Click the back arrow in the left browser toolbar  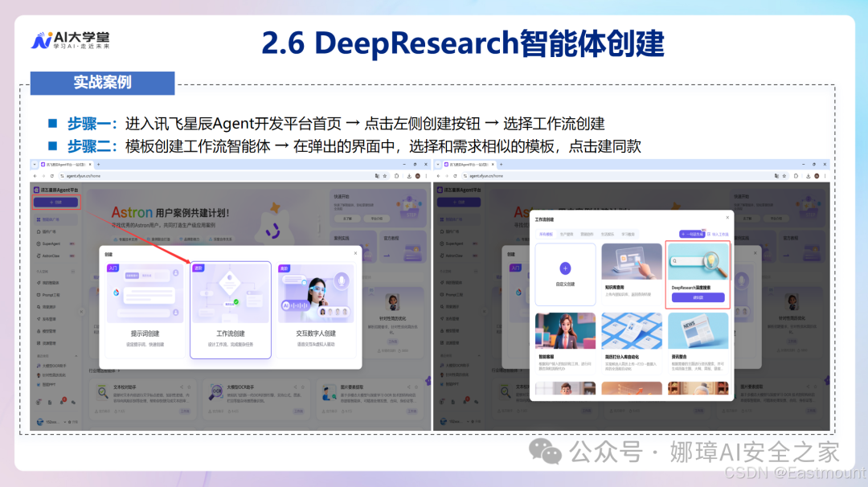pyautogui.click(x=35, y=176)
